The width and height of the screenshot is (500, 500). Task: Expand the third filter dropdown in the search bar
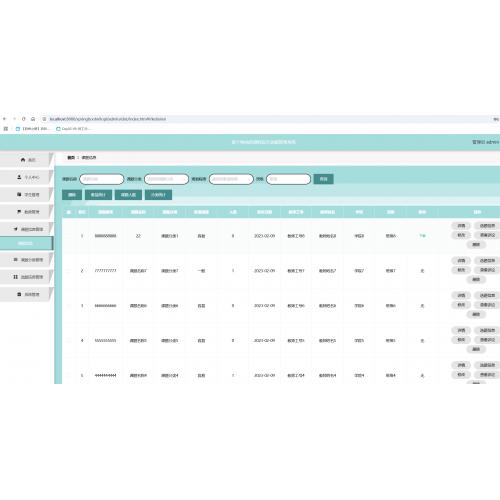231,179
